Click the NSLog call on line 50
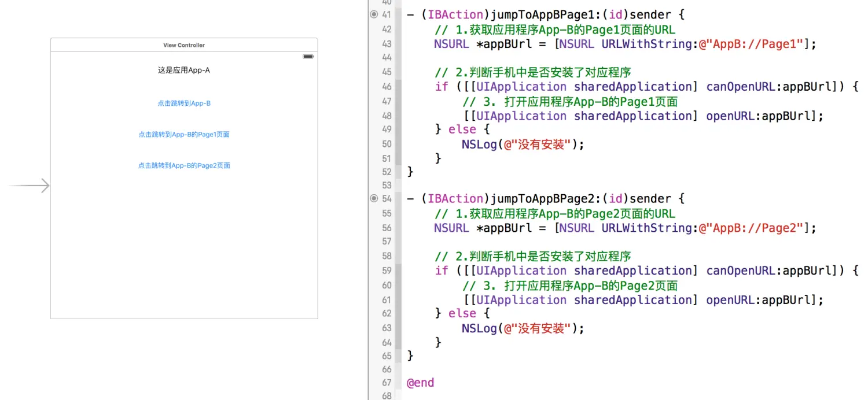The image size is (868, 400). pos(523,145)
